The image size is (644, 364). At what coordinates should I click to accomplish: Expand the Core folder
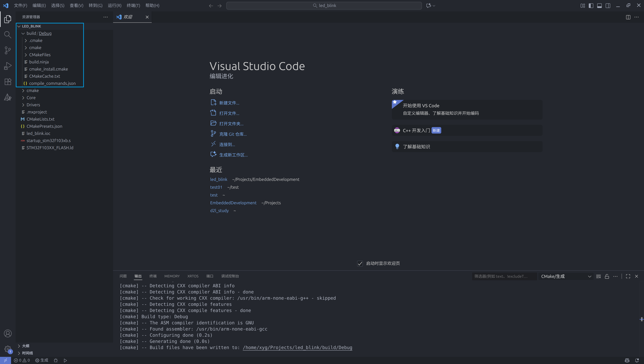pyautogui.click(x=31, y=97)
